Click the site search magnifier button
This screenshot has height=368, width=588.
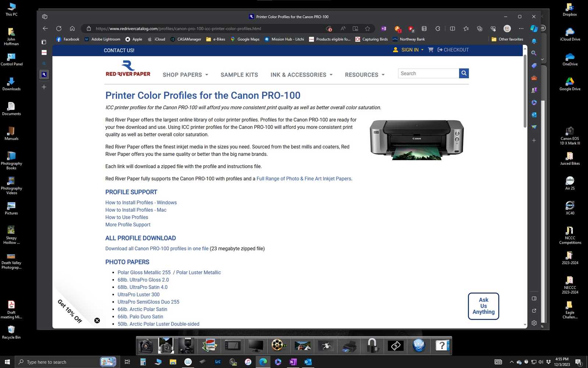click(464, 73)
